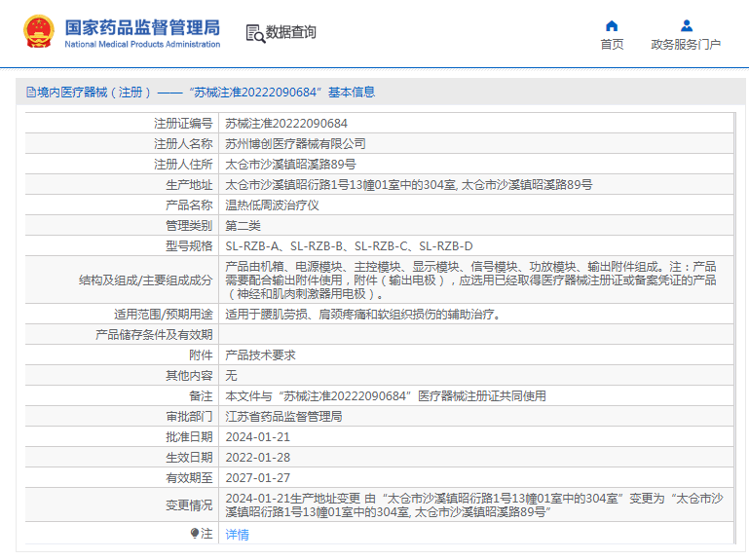
Task: Select the registrant name 苏州博创医疗器械有限公司
Action: [295, 144]
